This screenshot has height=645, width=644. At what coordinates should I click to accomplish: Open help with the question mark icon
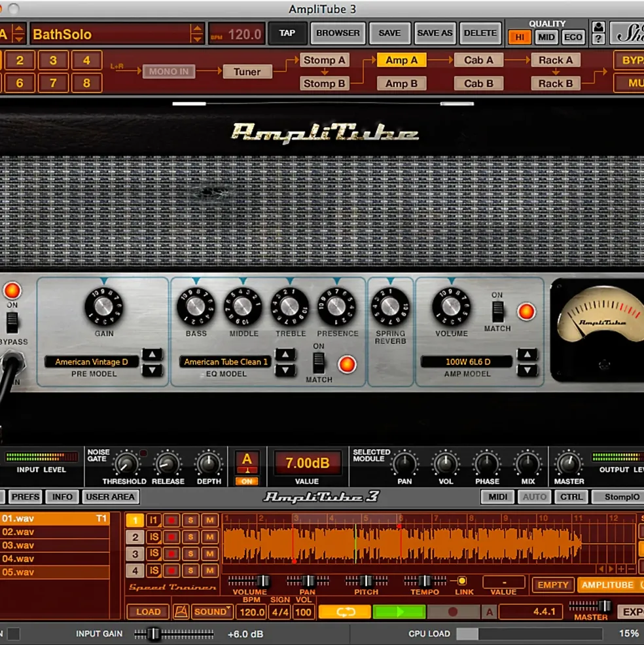pos(599,39)
